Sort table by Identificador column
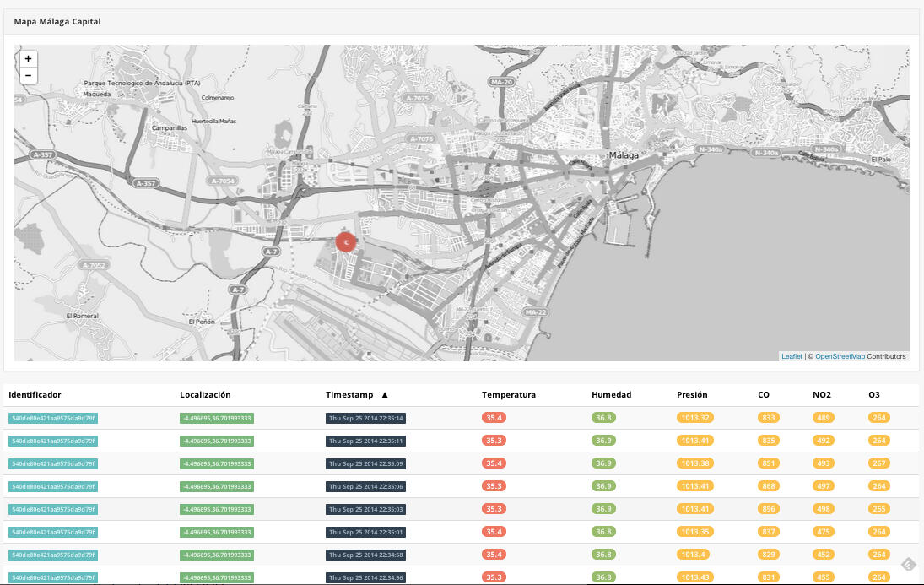Image resolution: width=924 pixels, height=585 pixels. tap(35, 395)
